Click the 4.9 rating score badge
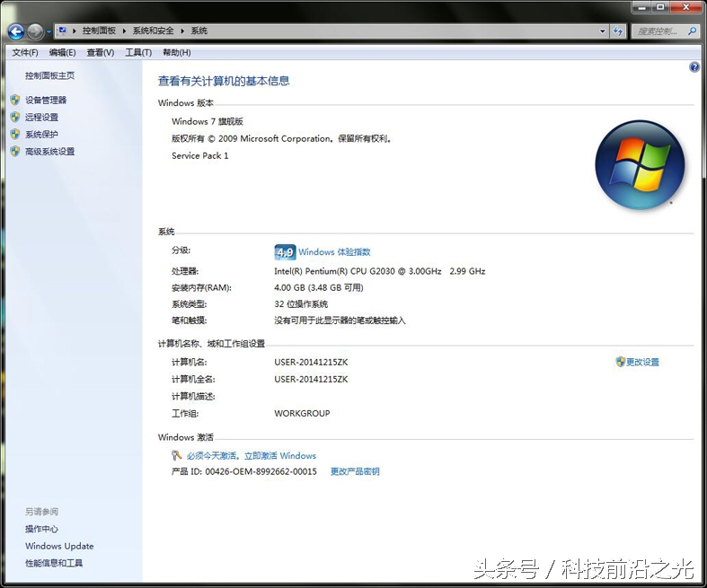Image resolution: width=707 pixels, height=588 pixels. 285,252
